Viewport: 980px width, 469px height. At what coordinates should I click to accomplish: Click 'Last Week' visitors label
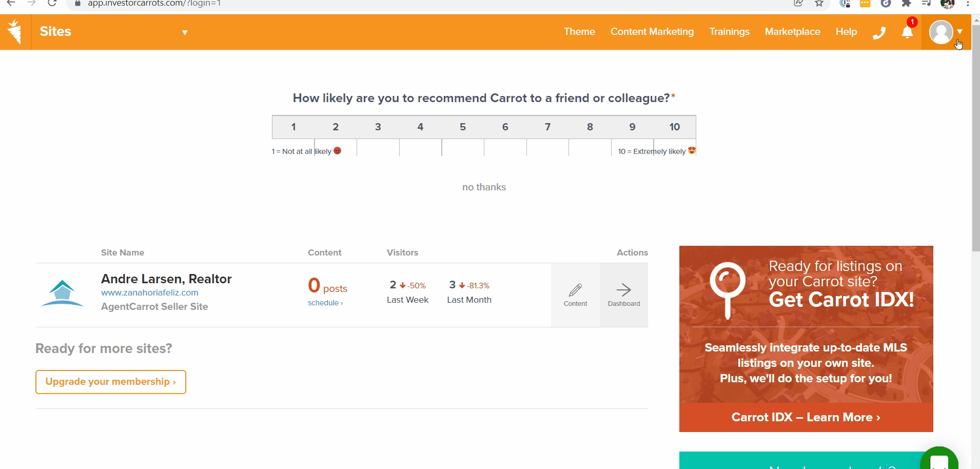pyautogui.click(x=407, y=300)
